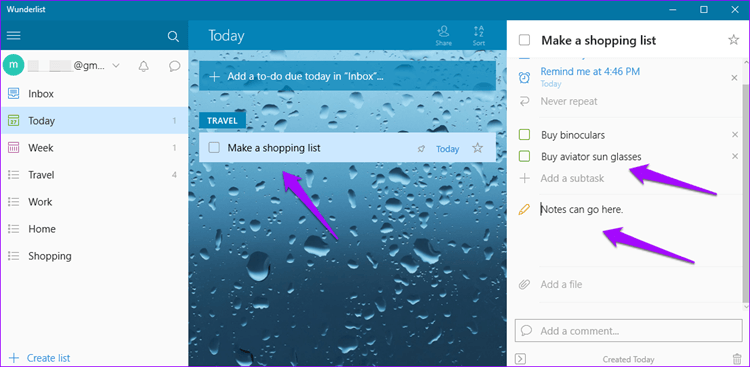Viewport: 750px width, 367px height.
Task: Click the Today due label in task row
Action: [447, 149]
